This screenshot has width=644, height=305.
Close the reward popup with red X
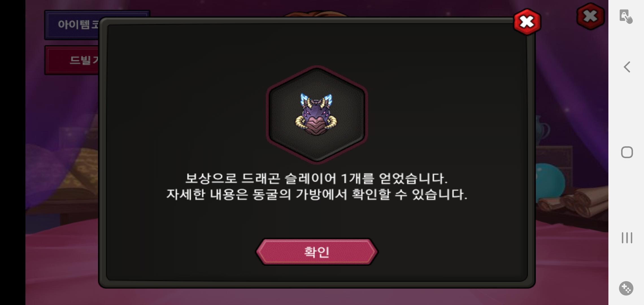coord(527,22)
